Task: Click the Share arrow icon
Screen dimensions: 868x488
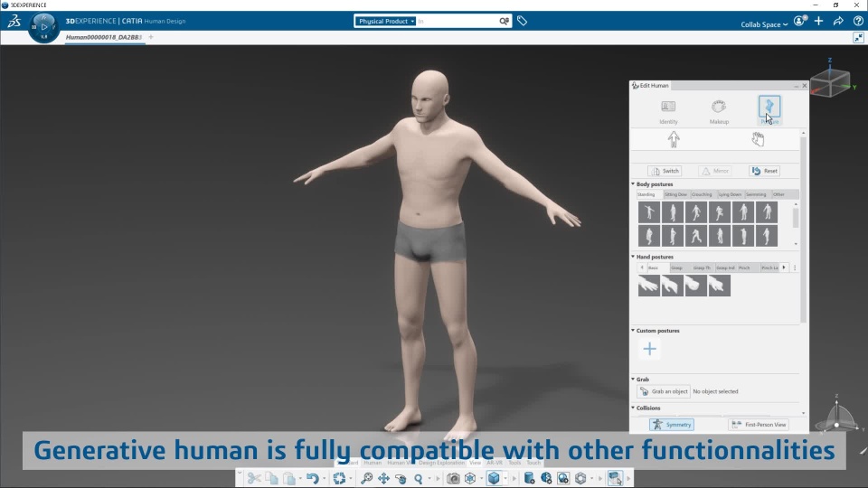Action: [838, 21]
